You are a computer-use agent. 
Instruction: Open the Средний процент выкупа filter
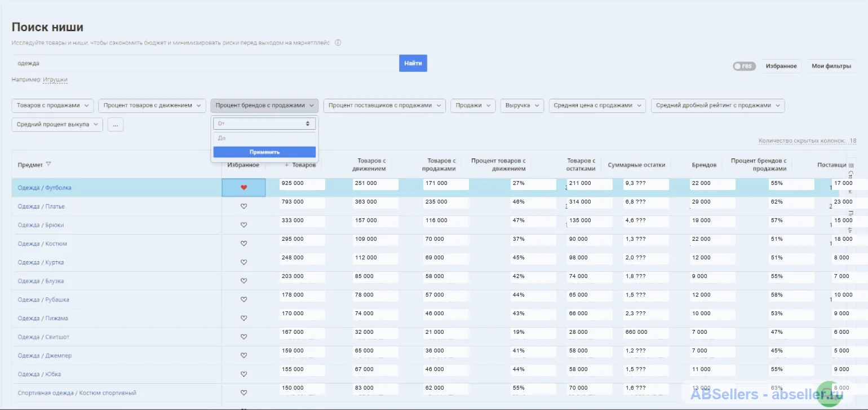pyautogui.click(x=57, y=125)
